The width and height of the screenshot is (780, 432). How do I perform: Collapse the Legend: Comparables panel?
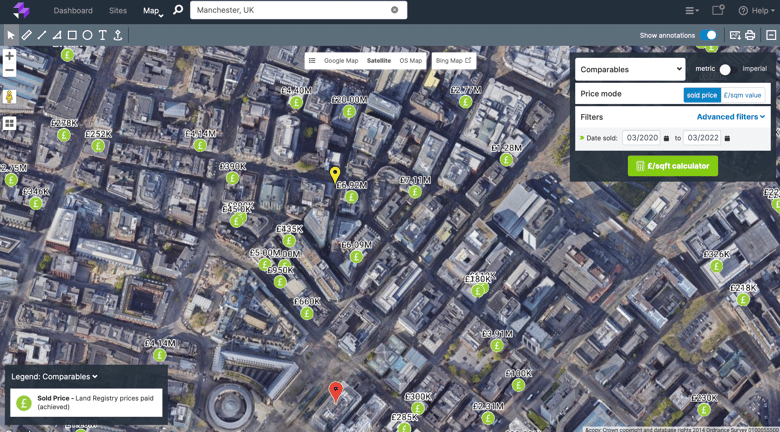54,377
